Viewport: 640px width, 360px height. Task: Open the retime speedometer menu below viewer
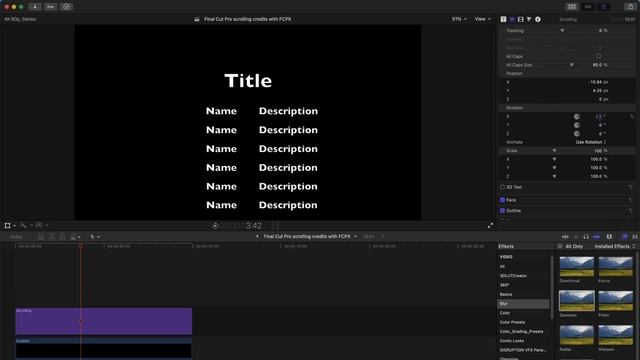coord(41,225)
